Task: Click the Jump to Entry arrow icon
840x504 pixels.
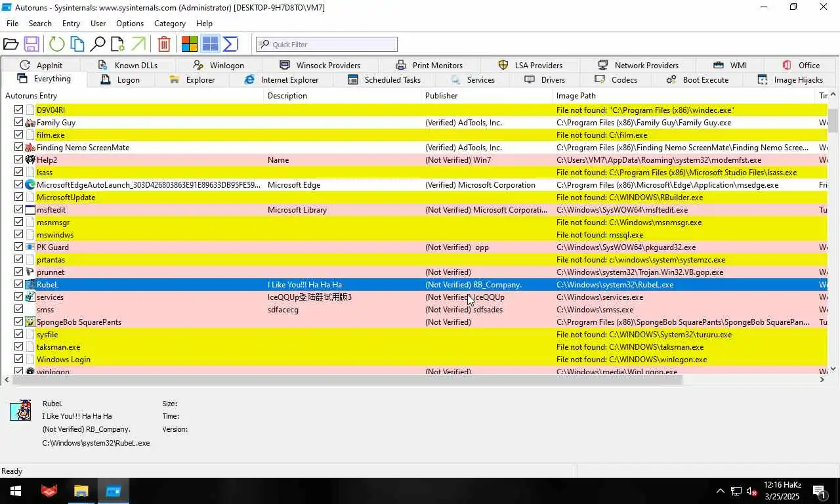Action: coord(138,44)
